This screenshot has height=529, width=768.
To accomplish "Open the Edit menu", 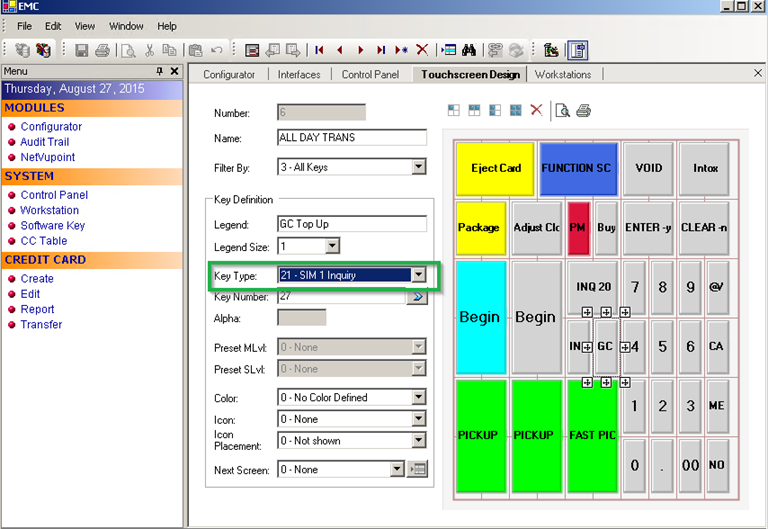I will coord(53,26).
